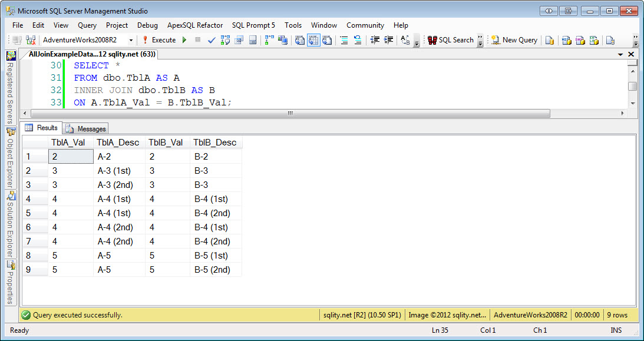Open the AdventureWorks2008R2 database dropdown

pyautogui.click(x=131, y=40)
